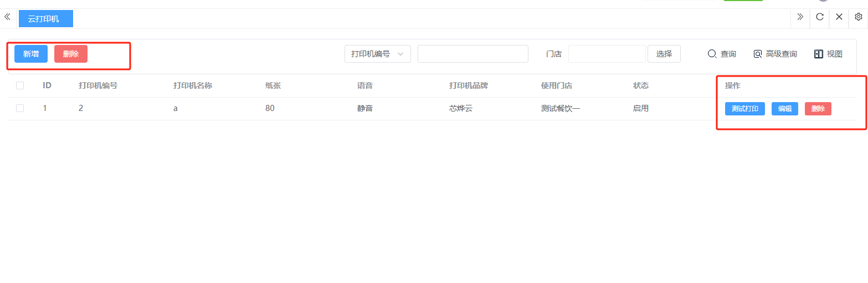Click the top red 删除 button
This screenshot has width=868, height=283.
(x=71, y=54)
